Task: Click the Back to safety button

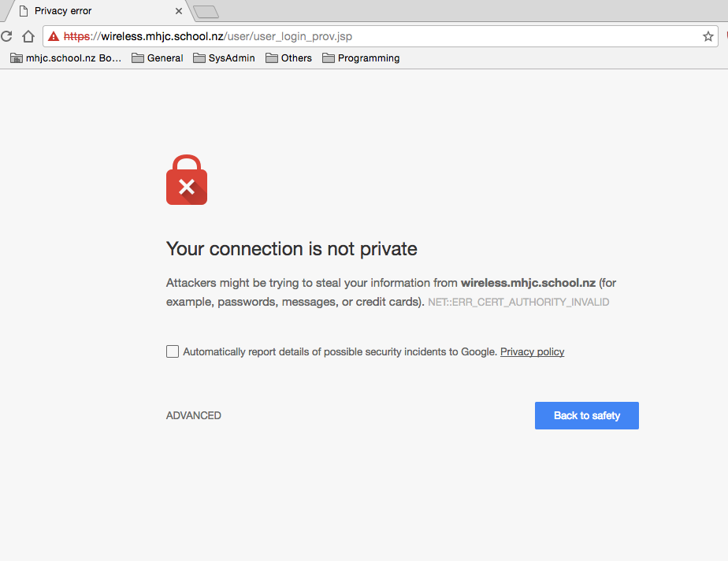Action: tap(586, 415)
